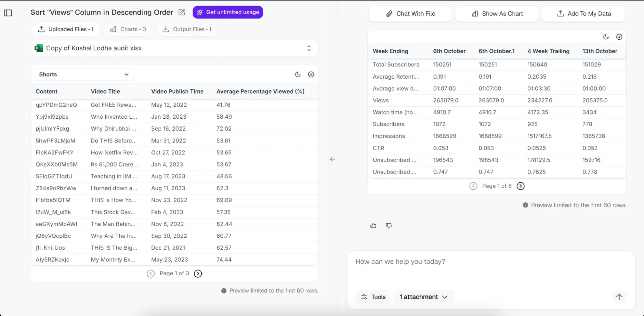This screenshot has width=644, height=316.
Task: Open Tools in the chat input
Action: coord(373,297)
